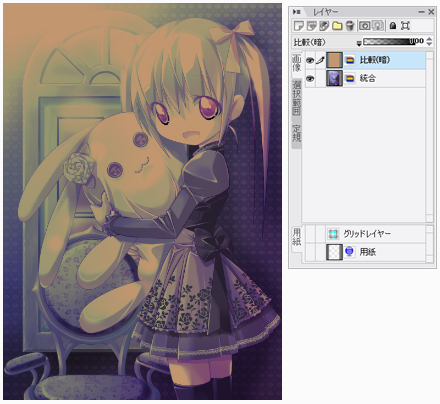Click the blue globe icon on 用紙 layer
This screenshot has height=404, width=440.
pyautogui.click(x=349, y=252)
